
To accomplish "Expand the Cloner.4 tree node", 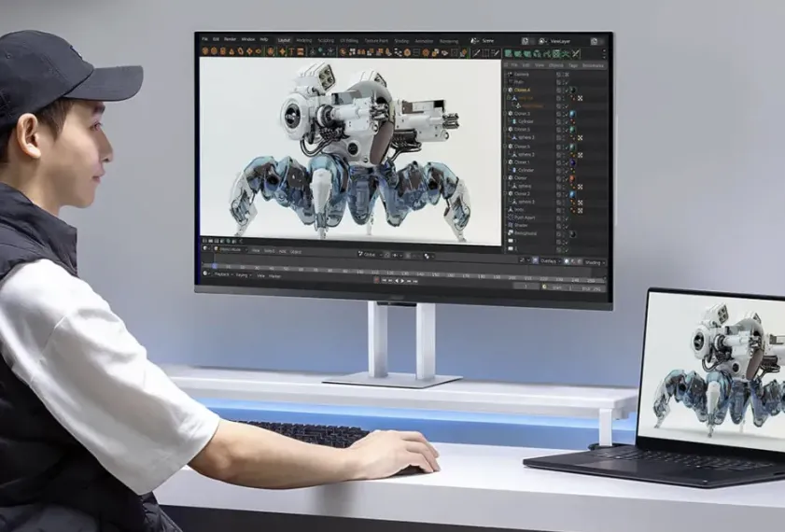I will [505, 90].
